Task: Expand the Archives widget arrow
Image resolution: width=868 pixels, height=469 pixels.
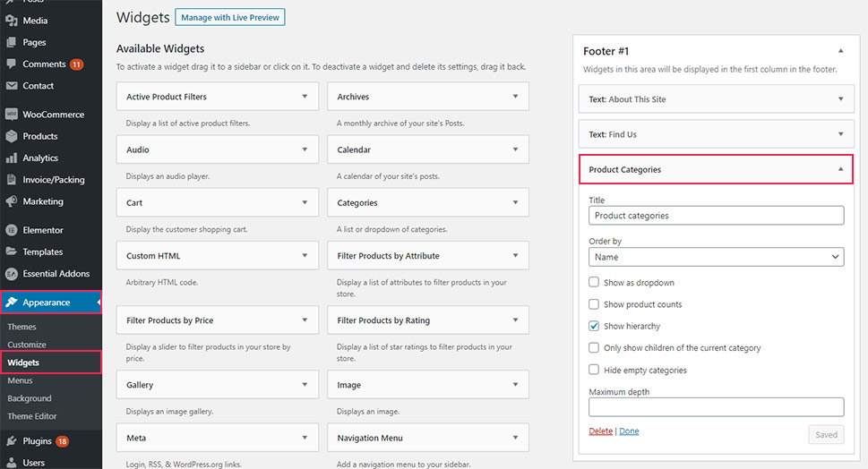Action: (x=515, y=97)
